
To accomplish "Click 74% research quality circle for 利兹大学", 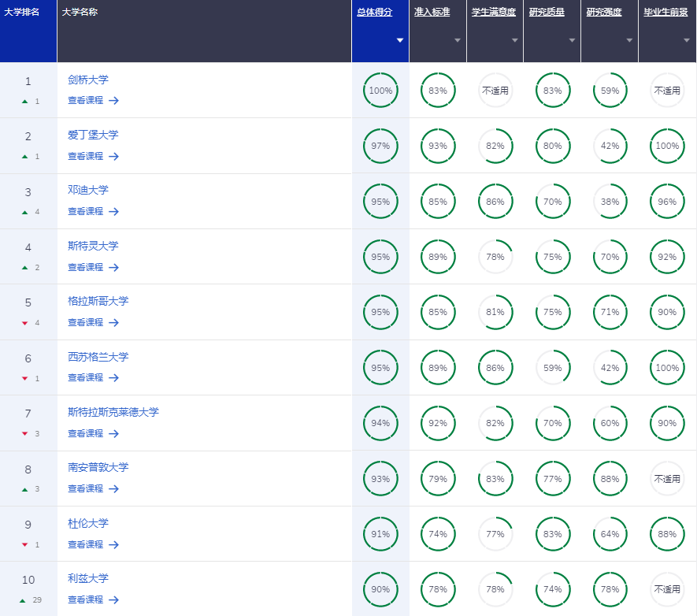I will 553,589.
